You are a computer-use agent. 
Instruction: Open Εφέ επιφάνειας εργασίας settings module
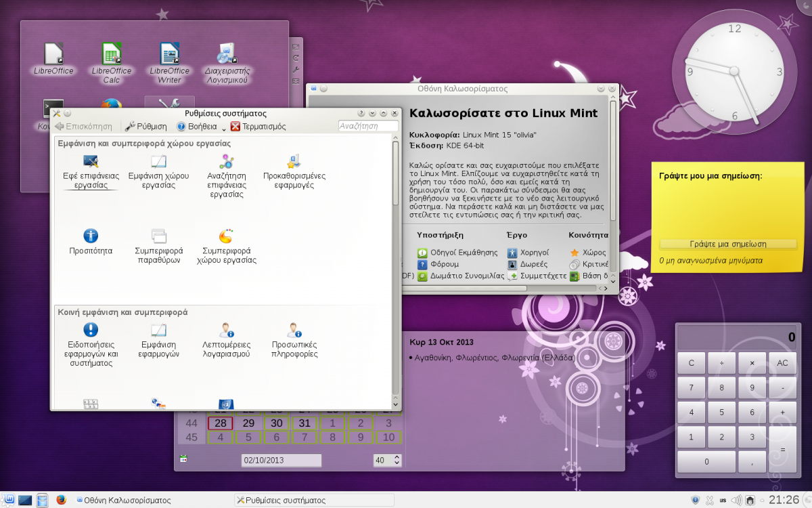[x=90, y=172]
